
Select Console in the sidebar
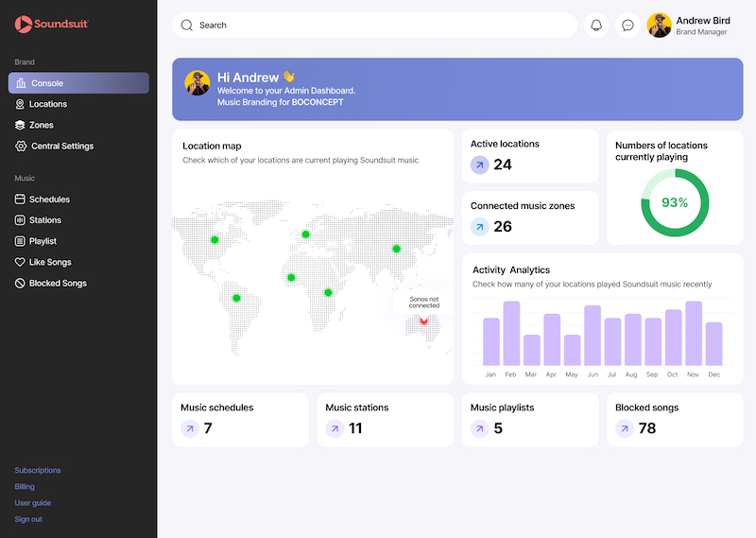click(78, 83)
